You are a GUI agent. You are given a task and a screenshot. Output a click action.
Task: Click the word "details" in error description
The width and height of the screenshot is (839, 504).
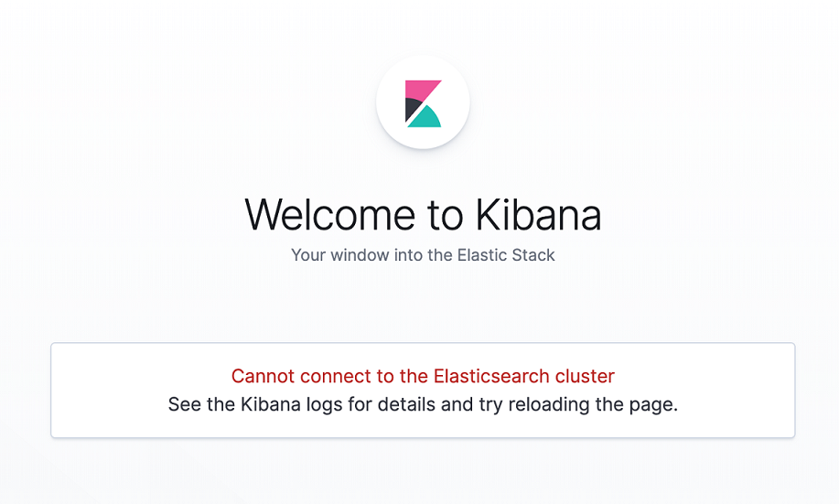[405, 404]
